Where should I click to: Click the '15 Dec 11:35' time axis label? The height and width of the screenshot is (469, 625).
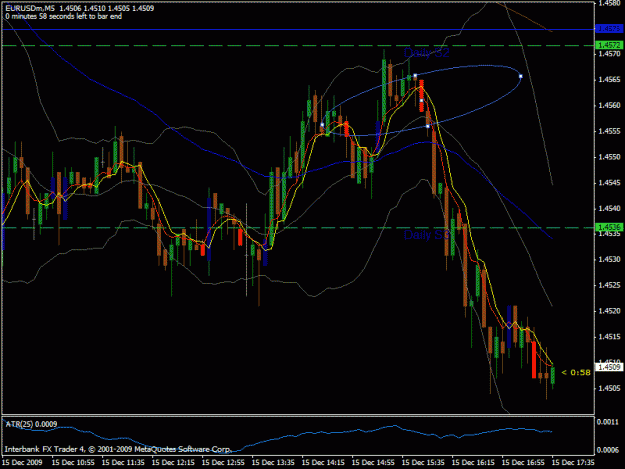coord(123,463)
